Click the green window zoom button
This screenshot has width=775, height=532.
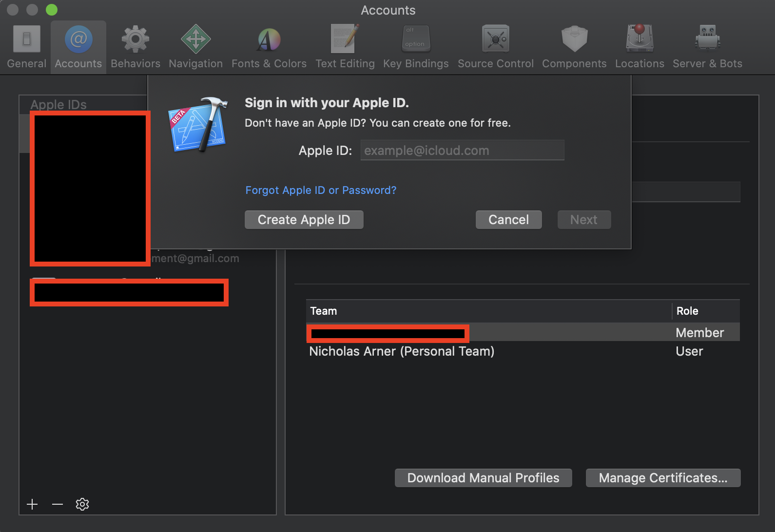coord(52,10)
